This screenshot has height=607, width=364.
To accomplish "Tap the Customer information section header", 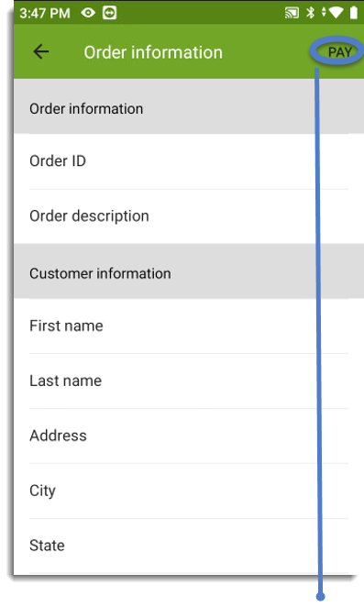I will coord(189,271).
